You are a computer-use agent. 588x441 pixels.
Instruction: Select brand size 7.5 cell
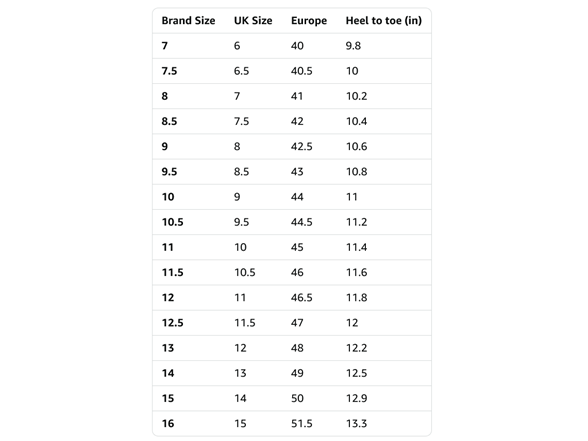click(x=169, y=71)
